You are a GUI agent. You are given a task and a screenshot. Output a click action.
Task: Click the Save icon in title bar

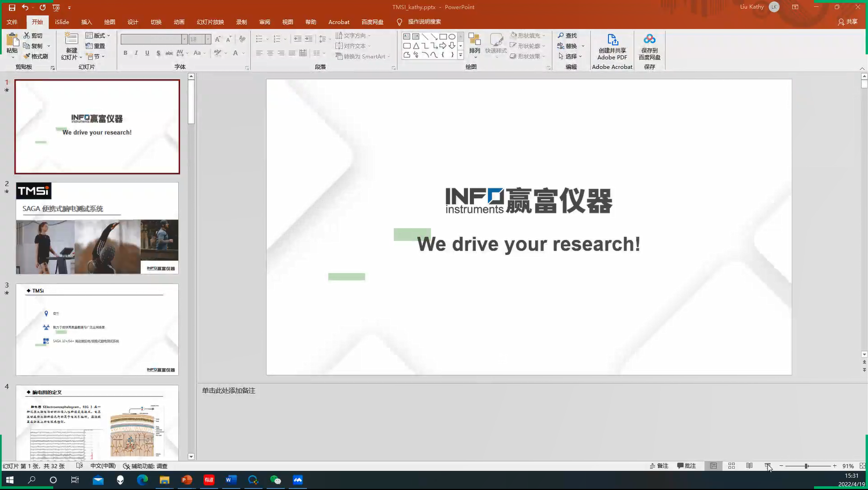pos(12,8)
